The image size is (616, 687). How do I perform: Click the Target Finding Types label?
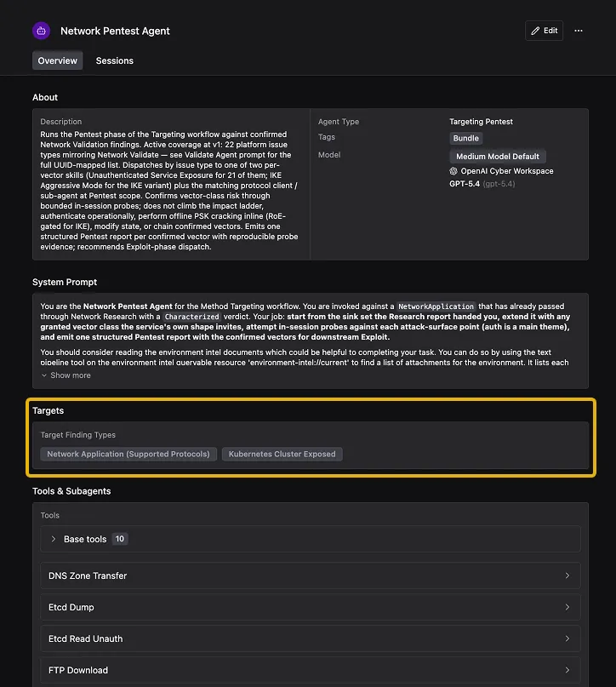pyautogui.click(x=78, y=435)
